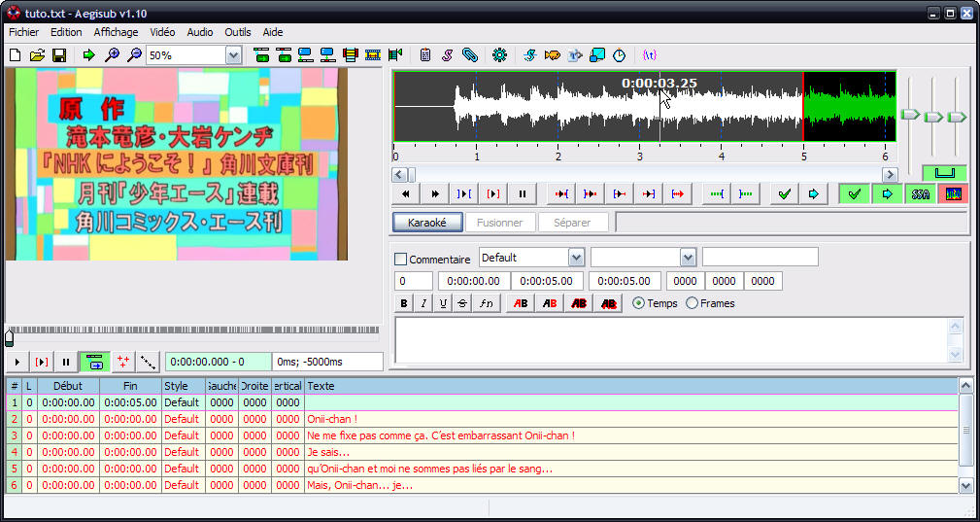Click the Séparer button
Screen dimensions: 980x522
[572, 223]
